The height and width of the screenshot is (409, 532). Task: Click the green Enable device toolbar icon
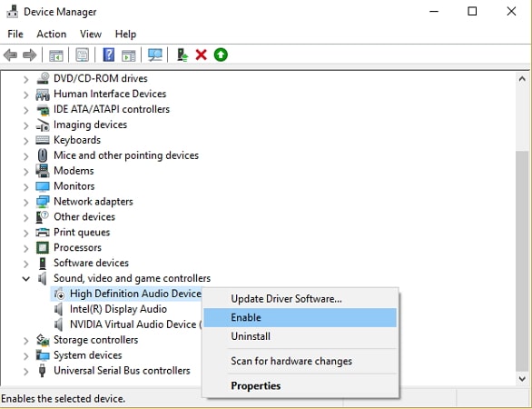point(221,55)
